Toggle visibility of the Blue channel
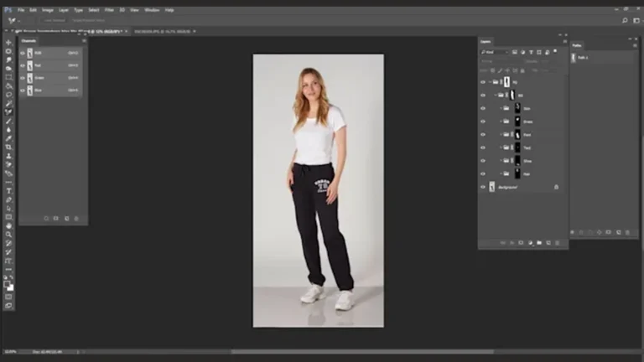The image size is (644, 362). [23, 90]
